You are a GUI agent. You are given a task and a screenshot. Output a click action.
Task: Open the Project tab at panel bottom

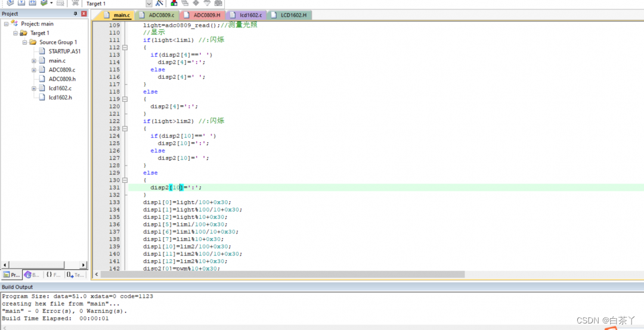[x=11, y=275]
